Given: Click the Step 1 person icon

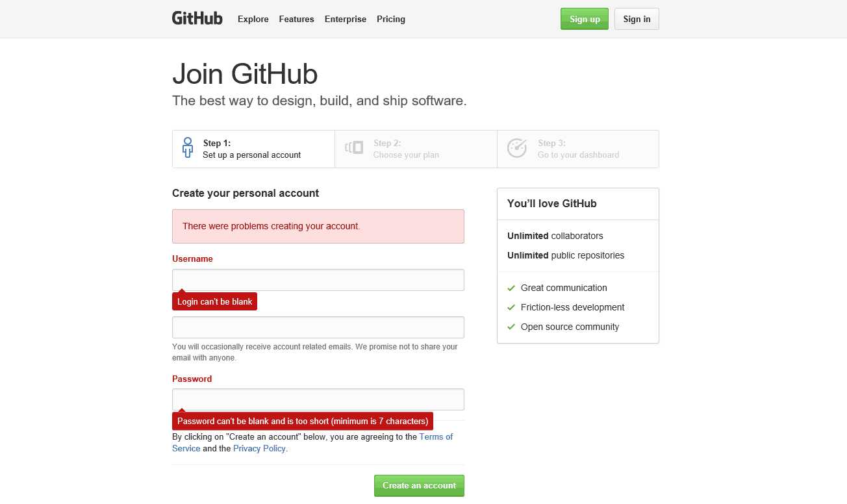Looking at the screenshot, I should 188,148.
